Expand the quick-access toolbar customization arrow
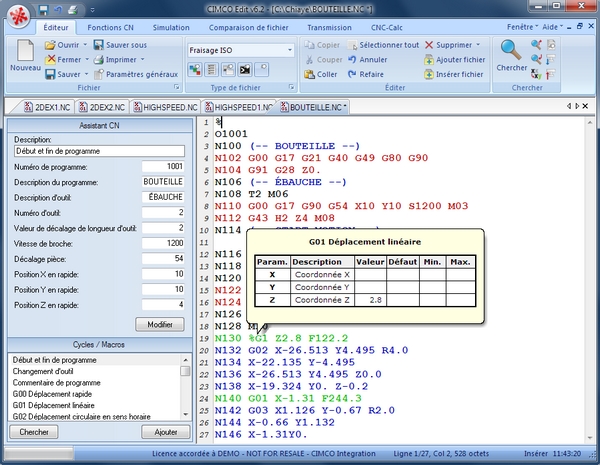Screen dimensions: 600x465 pyautogui.click(x=93, y=10)
